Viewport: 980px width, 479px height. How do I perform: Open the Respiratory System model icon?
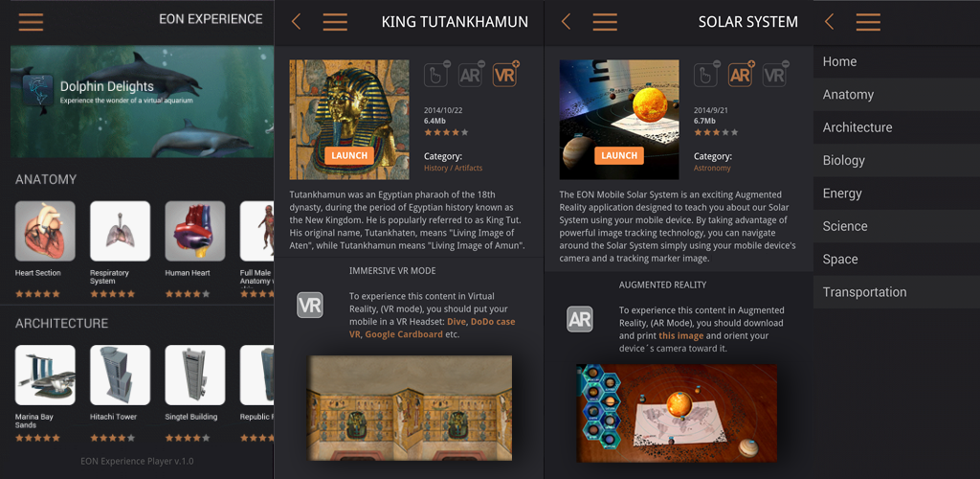point(120,231)
